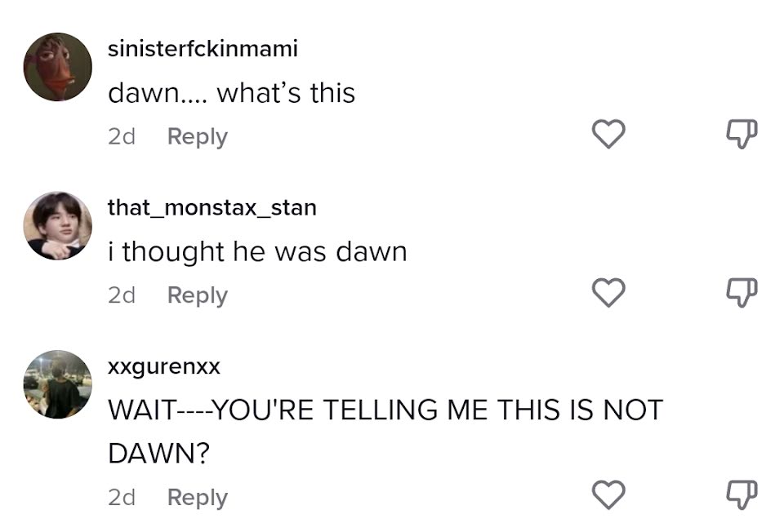The height and width of the screenshot is (532, 784).
Task: Heart the comment from xxgurenxx
Action: pos(608,494)
